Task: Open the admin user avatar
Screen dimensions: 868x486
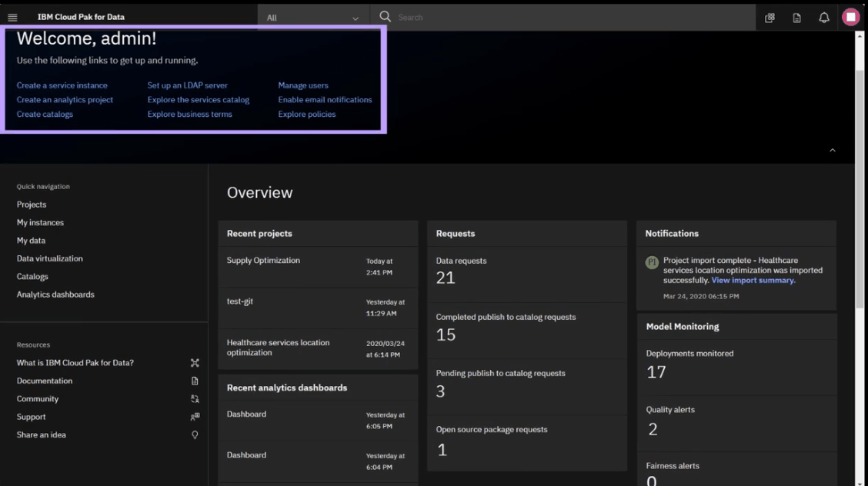Action: pyautogui.click(x=851, y=17)
